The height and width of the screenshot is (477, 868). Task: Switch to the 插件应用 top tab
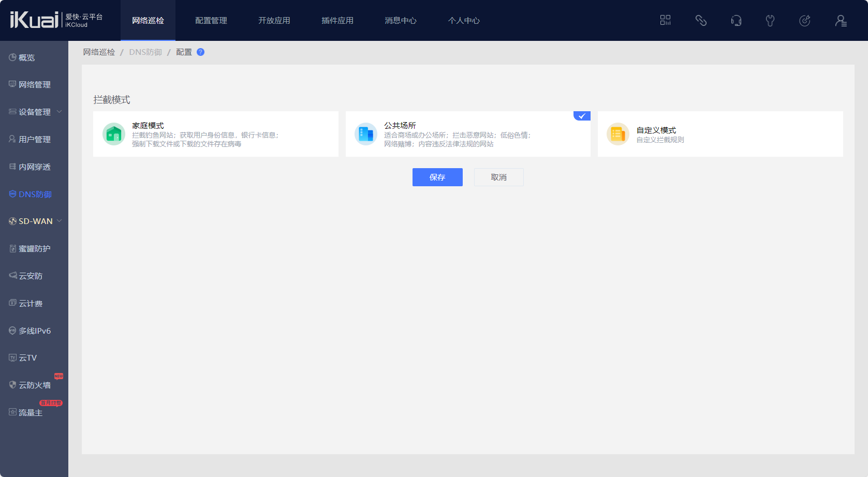337,20
